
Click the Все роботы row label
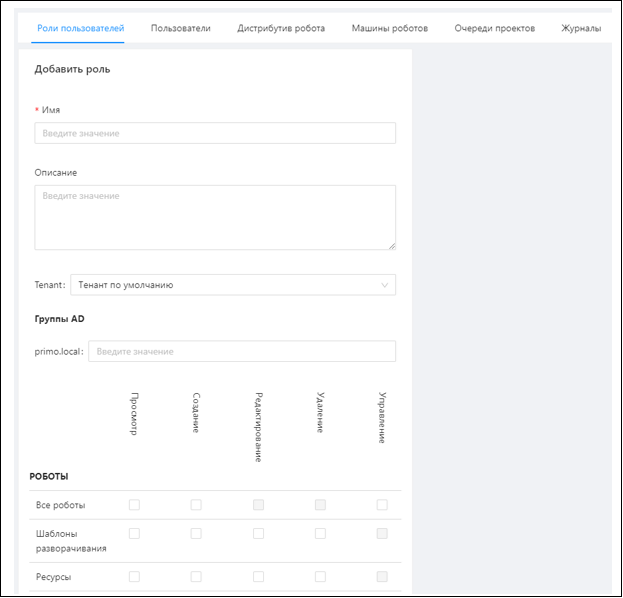(x=60, y=505)
